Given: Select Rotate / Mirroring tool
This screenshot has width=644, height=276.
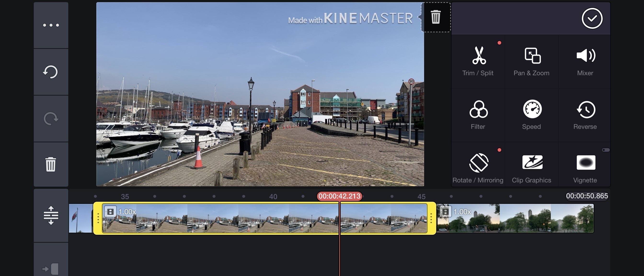Looking at the screenshot, I should point(478,167).
